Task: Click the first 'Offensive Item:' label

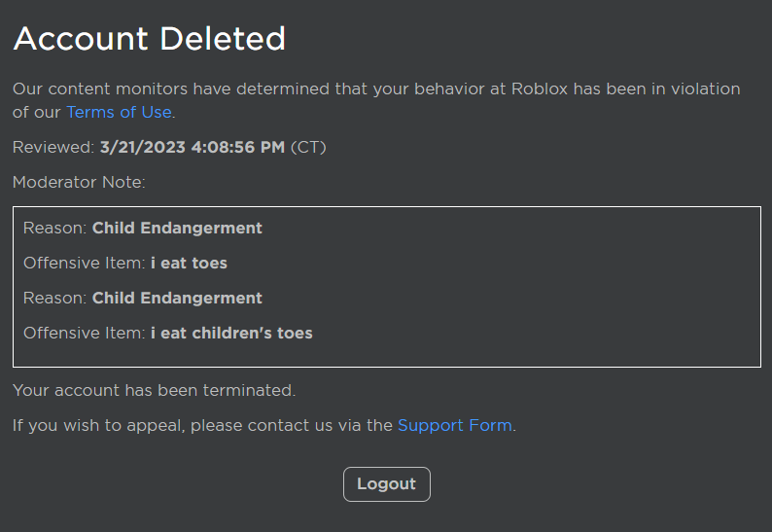Action: click(x=85, y=263)
